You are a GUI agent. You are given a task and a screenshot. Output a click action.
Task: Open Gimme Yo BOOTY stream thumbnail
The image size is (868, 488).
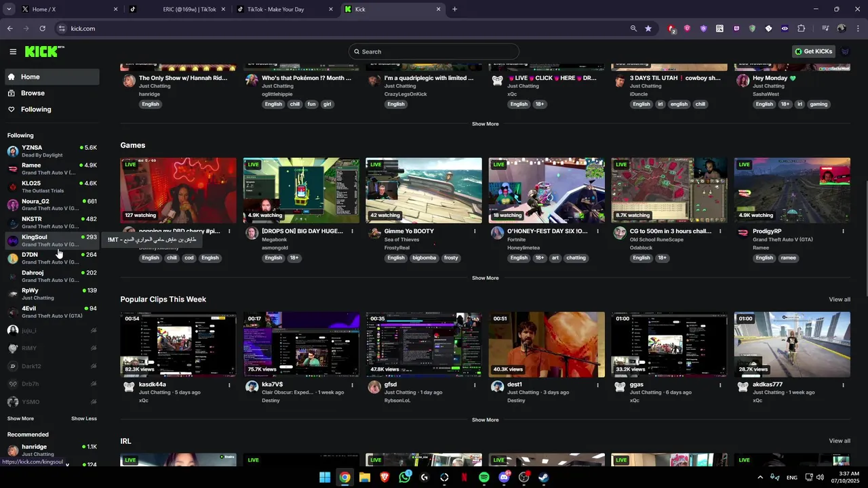[x=424, y=190]
